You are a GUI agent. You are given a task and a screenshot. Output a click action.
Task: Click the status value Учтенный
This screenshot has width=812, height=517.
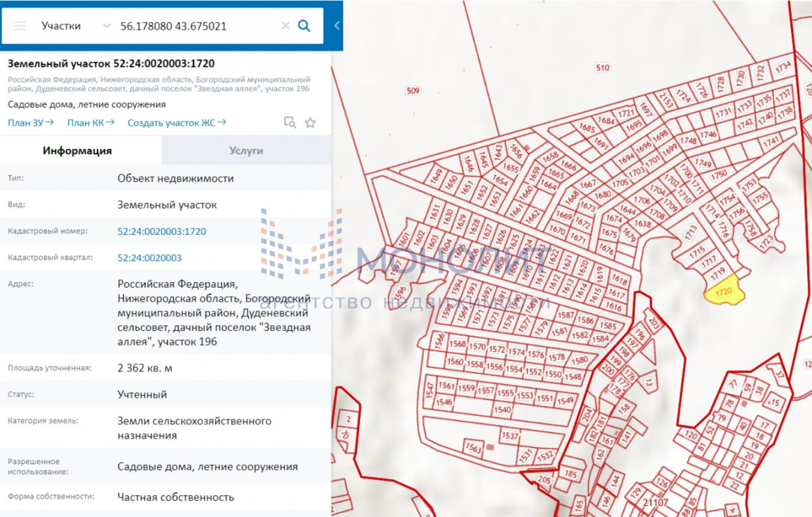[142, 394]
